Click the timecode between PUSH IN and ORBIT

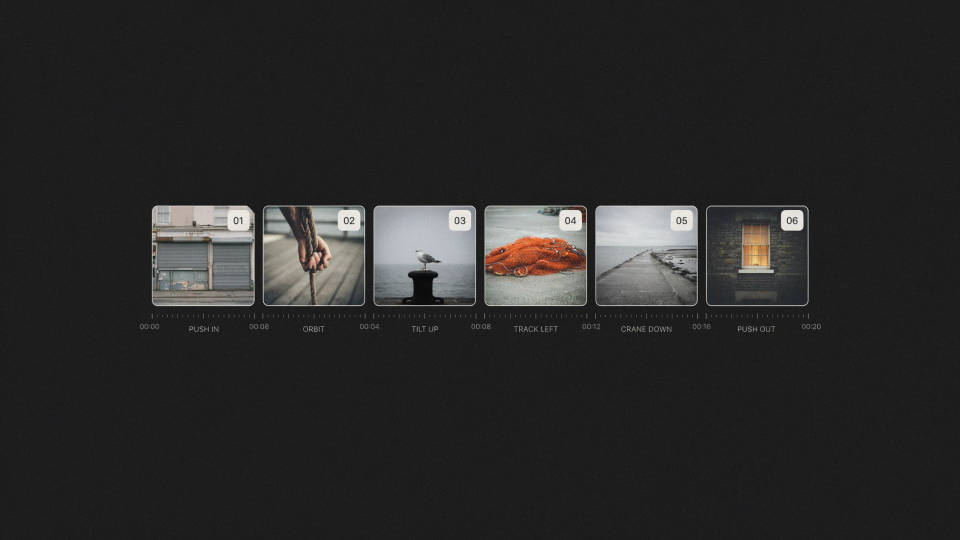tap(259, 326)
